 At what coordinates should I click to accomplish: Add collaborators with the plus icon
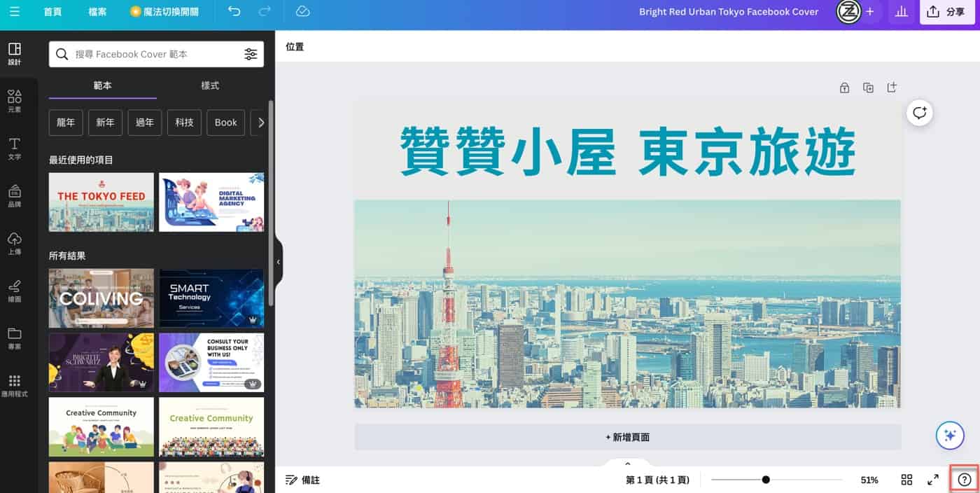click(x=869, y=12)
